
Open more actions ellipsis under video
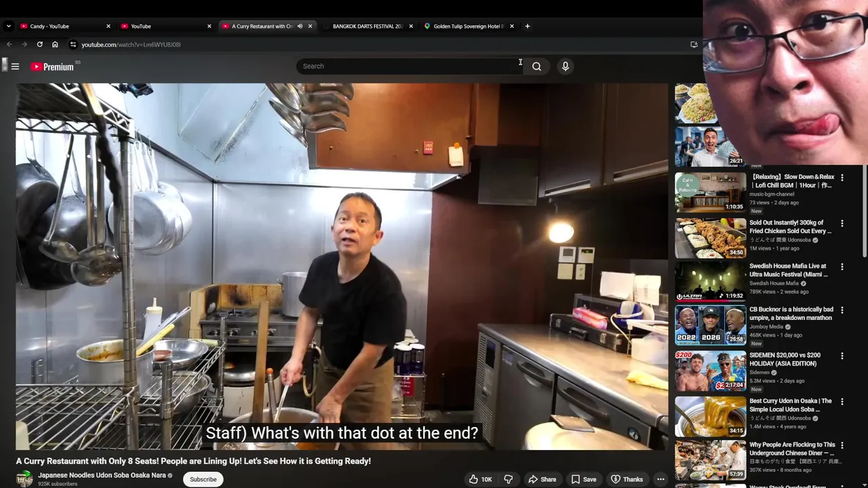point(660,479)
